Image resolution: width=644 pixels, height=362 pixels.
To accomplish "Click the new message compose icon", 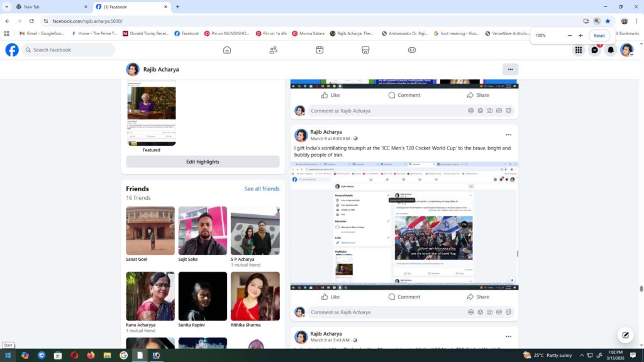I will 625,334.
